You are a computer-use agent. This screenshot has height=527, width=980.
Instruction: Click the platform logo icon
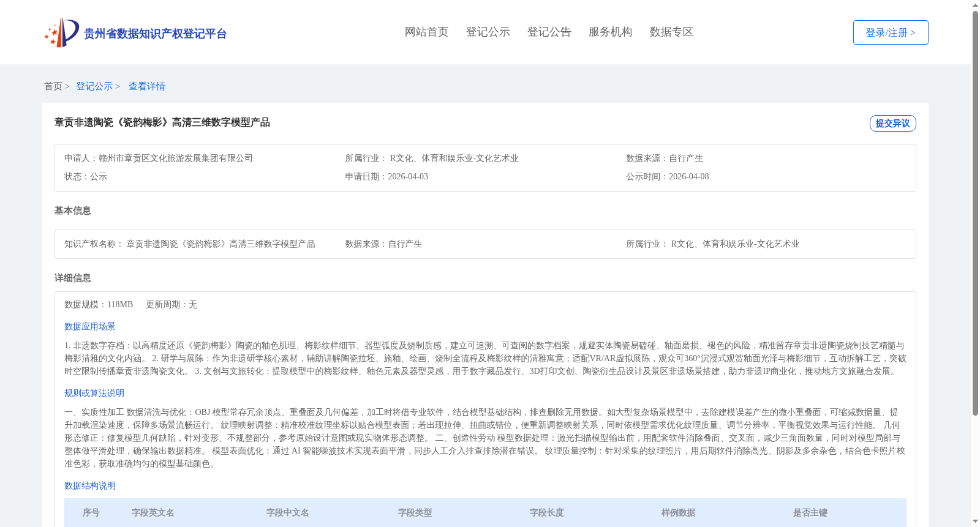62,32
